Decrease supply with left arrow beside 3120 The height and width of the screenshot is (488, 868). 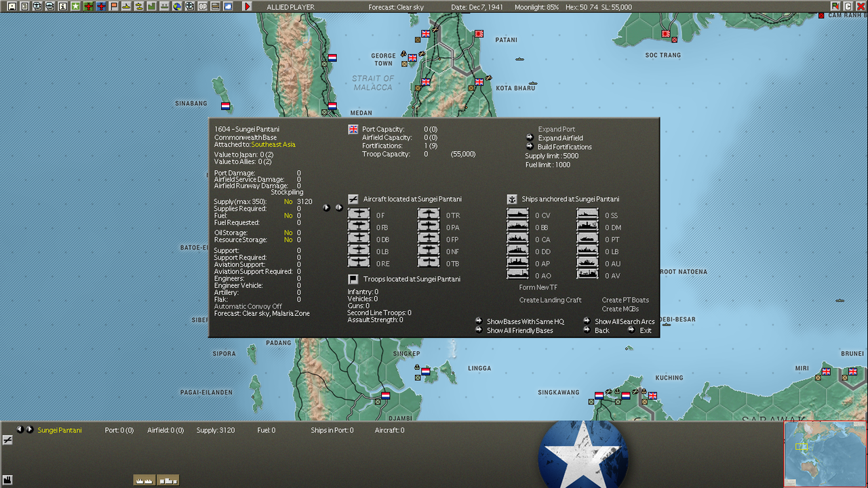[x=326, y=207]
